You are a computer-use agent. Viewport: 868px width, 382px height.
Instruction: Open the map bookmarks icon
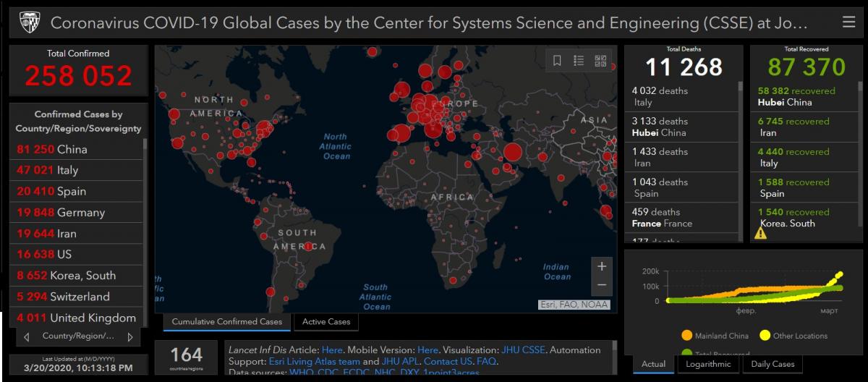pos(557,61)
